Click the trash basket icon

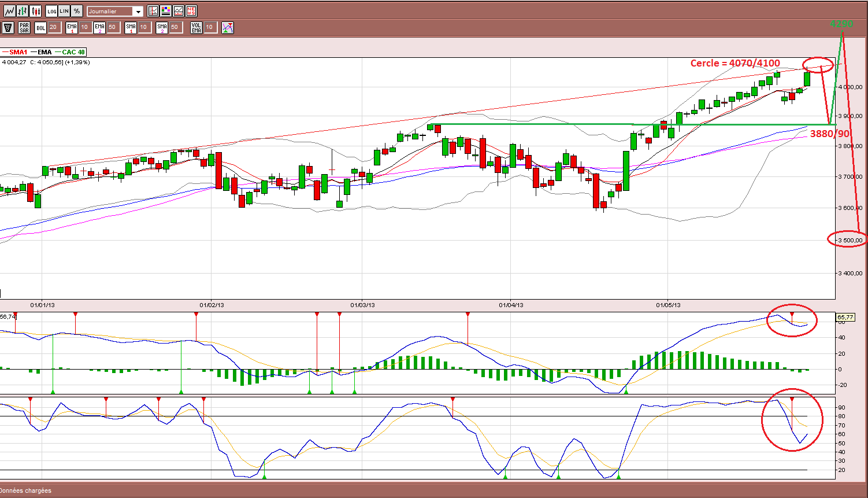pos(8,27)
